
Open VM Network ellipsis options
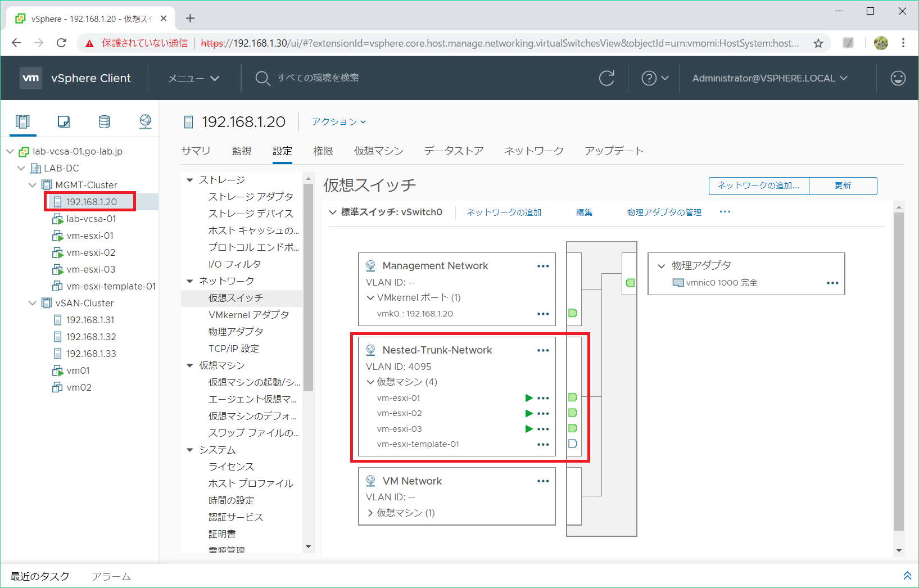(543, 481)
